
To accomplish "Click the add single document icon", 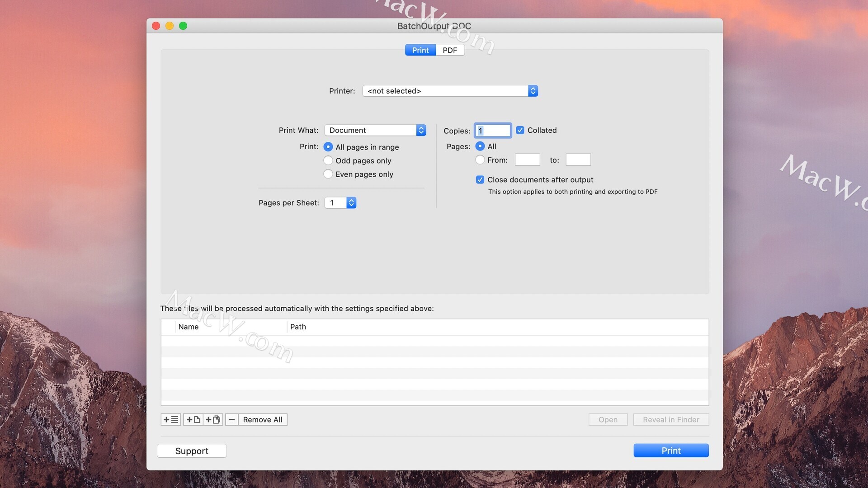I will pyautogui.click(x=193, y=420).
